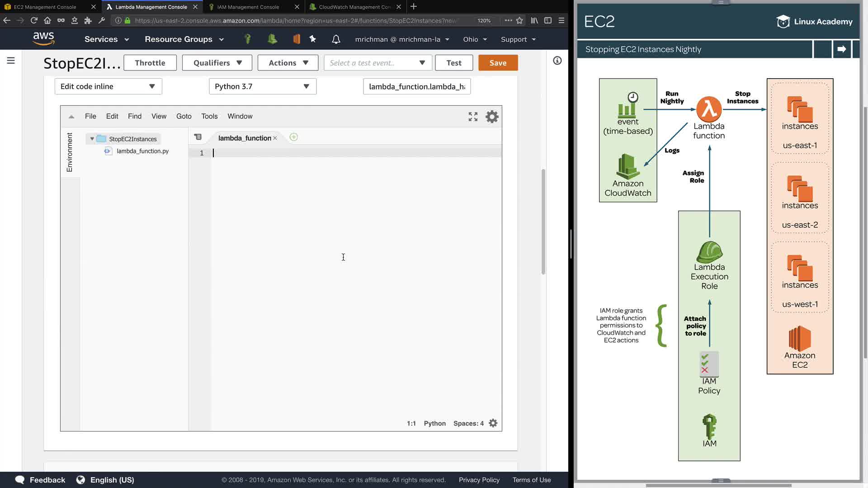Open the Python 3.7 runtime dropdown
This screenshot has width=868, height=488.
[x=262, y=86]
